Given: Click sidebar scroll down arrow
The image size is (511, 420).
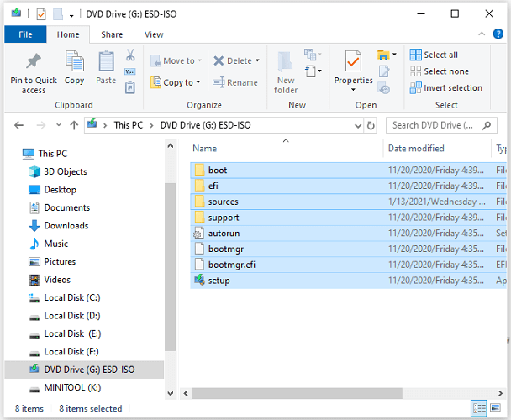Looking at the screenshot, I should [x=171, y=393].
